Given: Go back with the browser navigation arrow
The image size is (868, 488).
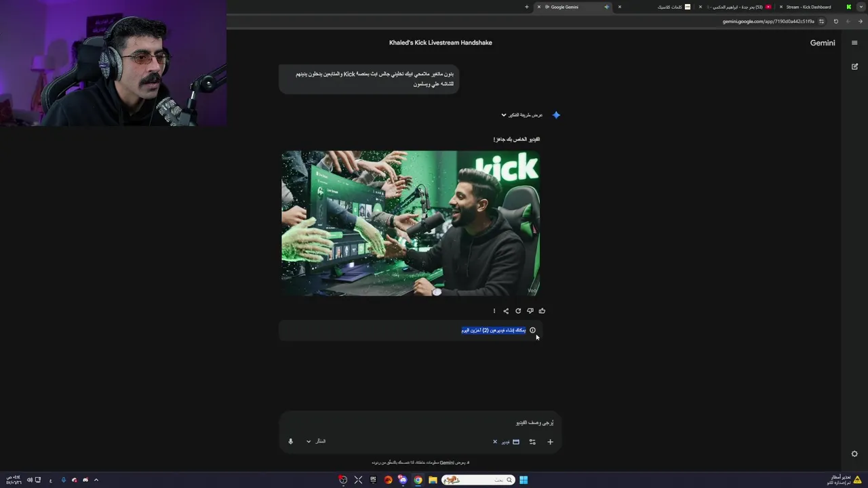Looking at the screenshot, I should coord(861,21).
